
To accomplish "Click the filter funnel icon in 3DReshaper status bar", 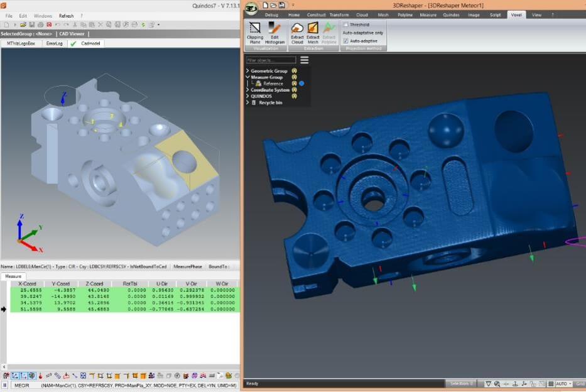I will [488, 384].
